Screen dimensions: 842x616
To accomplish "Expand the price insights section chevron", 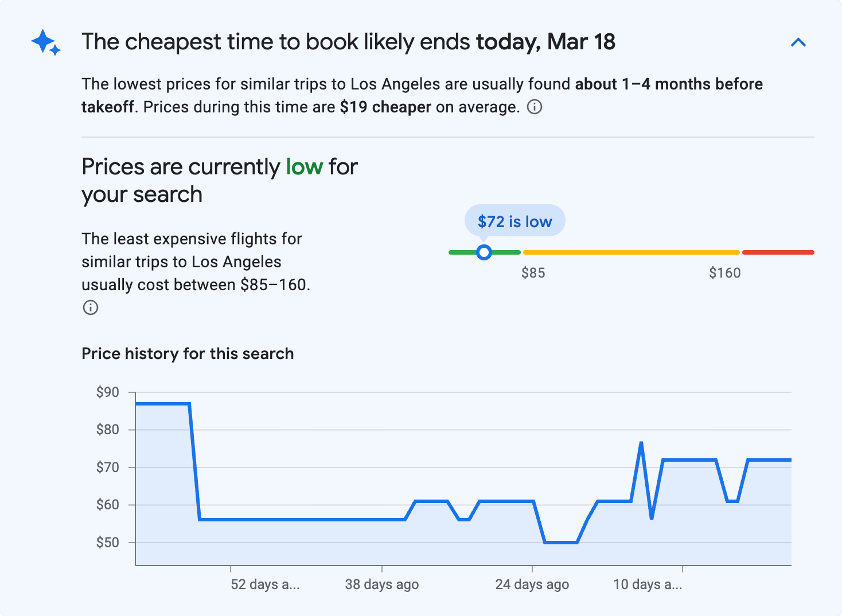I will coord(798,42).
